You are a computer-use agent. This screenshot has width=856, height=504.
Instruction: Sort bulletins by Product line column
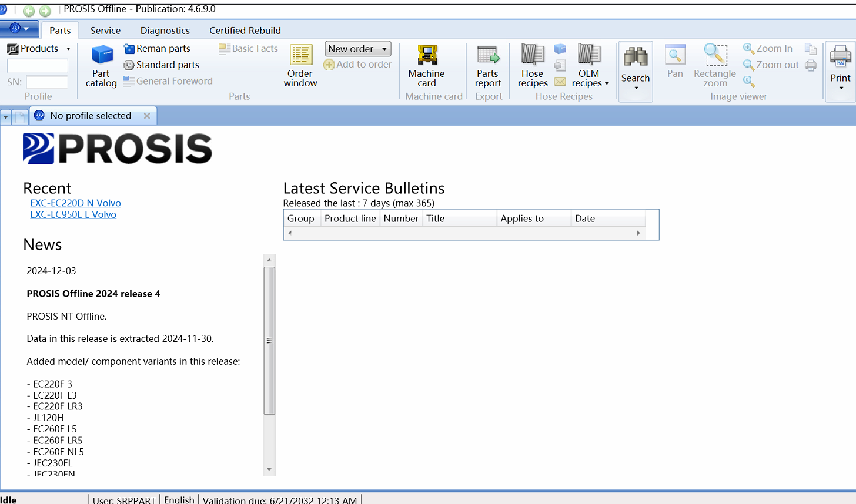pyautogui.click(x=350, y=219)
